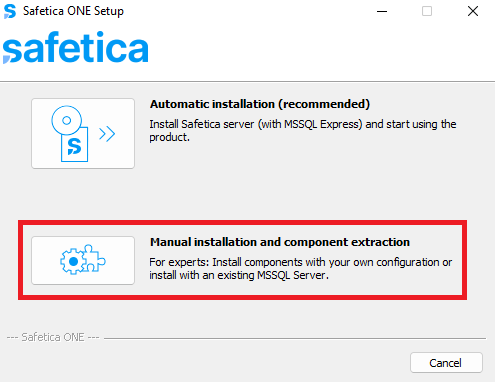Click the '--- Safetica ONE ---' footer label

pos(53,337)
